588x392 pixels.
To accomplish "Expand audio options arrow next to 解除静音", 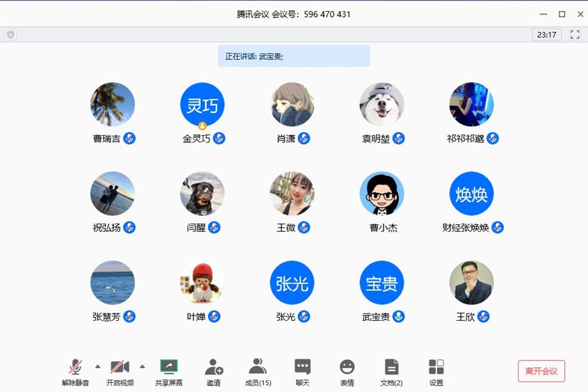I will pos(98,366).
